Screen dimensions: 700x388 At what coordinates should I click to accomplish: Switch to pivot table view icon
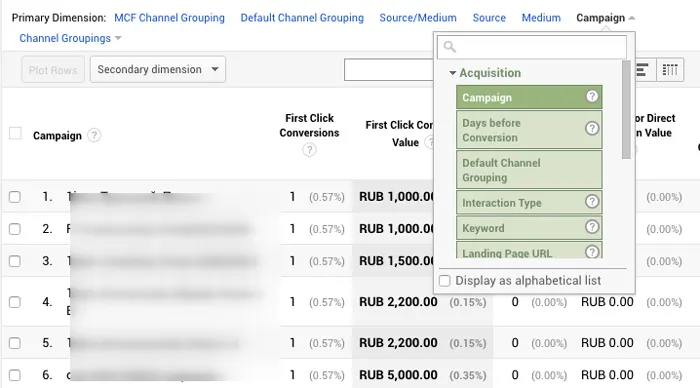(670, 70)
